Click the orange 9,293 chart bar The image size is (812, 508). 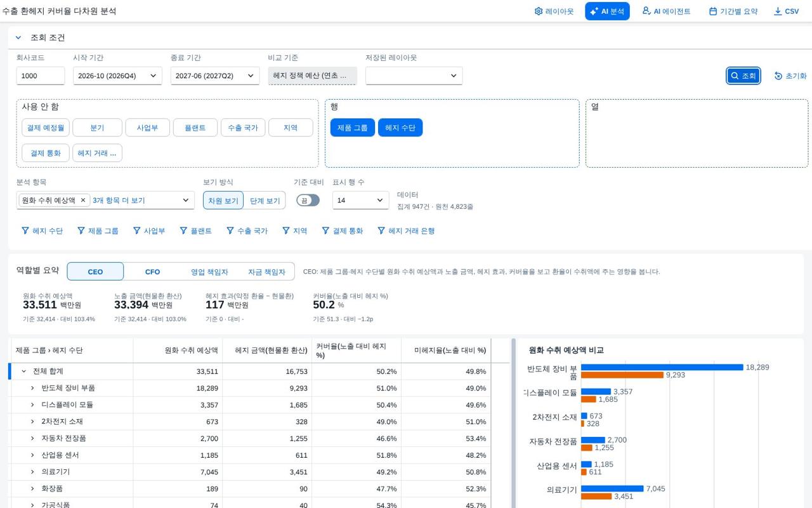pyautogui.click(x=622, y=375)
